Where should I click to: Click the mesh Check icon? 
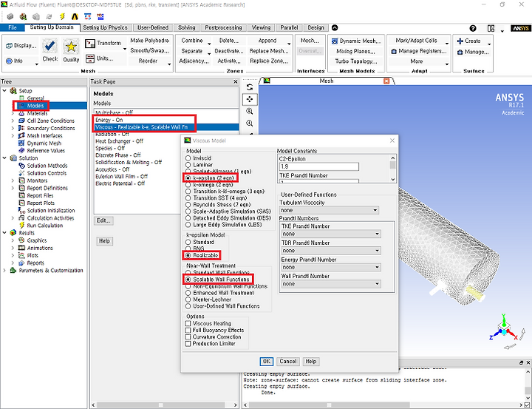[50, 47]
